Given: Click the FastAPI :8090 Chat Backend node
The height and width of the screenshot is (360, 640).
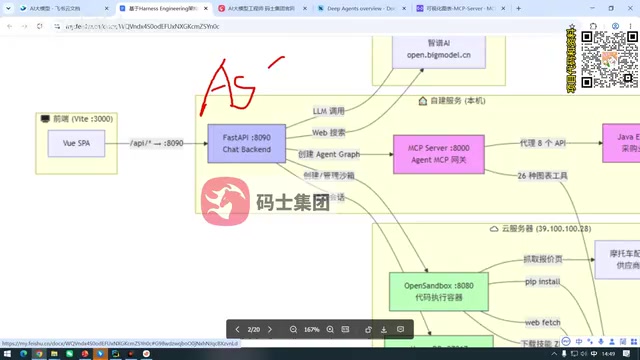Looking at the screenshot, I should pyautogui.click(x=247, y=144).
